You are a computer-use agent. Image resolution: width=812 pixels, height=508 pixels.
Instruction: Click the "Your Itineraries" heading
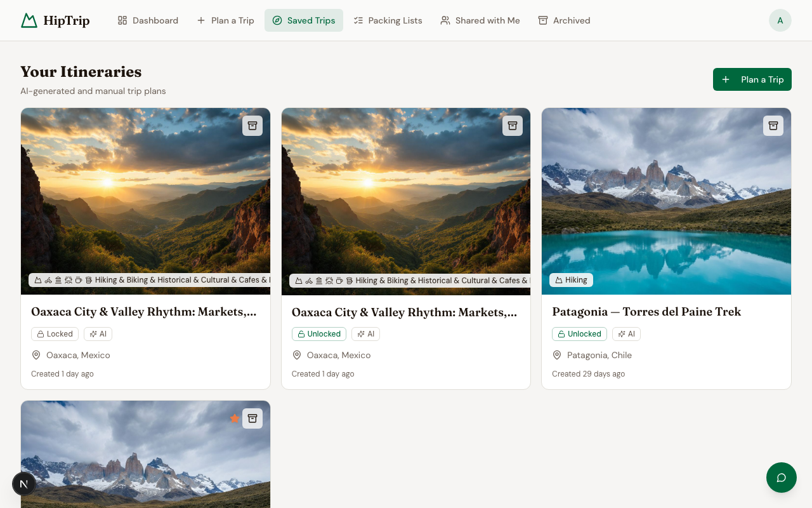(81, 71)
